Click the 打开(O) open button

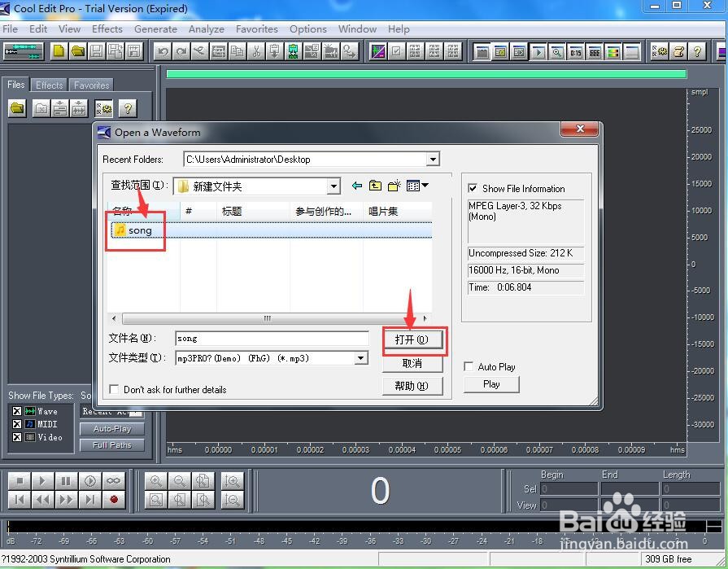point(412,339)
